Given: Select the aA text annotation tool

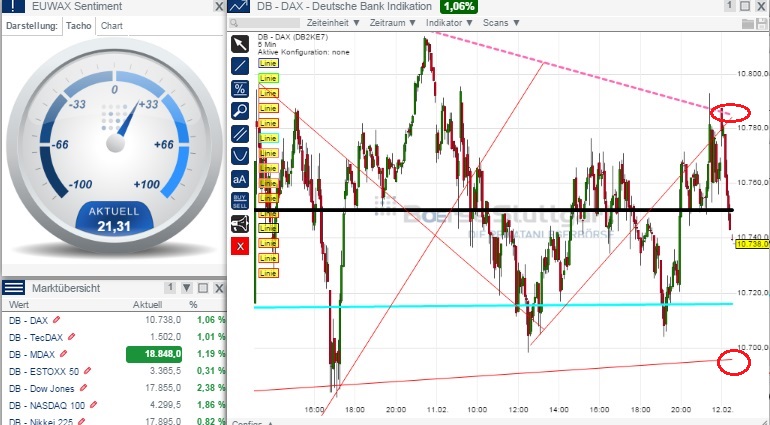Looking at the screenshot, I should [240, 179].
